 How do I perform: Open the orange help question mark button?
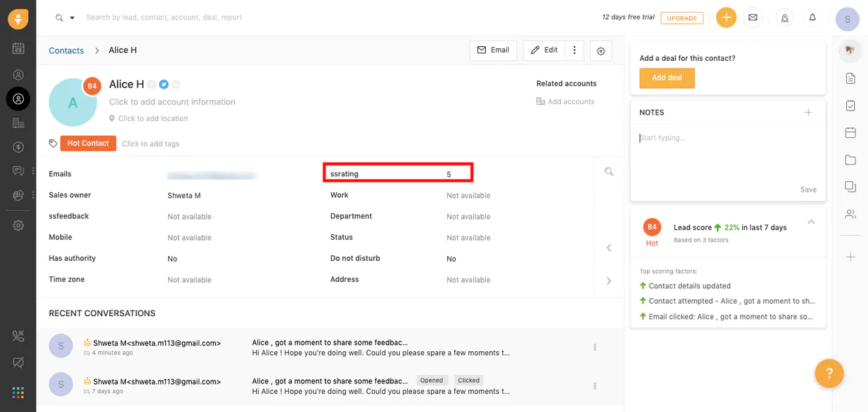pyautogui.click(x=829, y=373)
